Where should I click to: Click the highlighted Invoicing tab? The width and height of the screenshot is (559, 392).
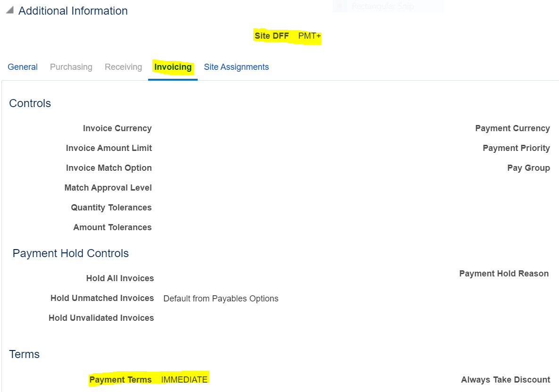pyautogui.click(x=173, y=67)
